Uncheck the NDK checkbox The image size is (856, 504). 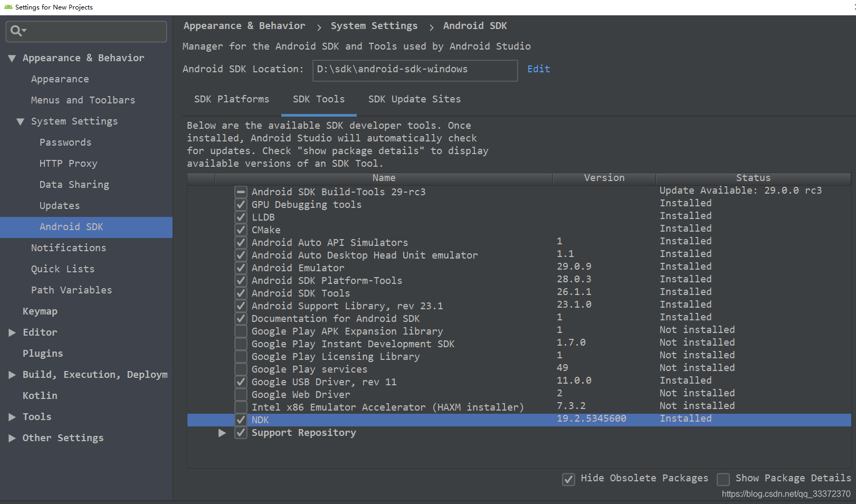click(x=241, y=420)
